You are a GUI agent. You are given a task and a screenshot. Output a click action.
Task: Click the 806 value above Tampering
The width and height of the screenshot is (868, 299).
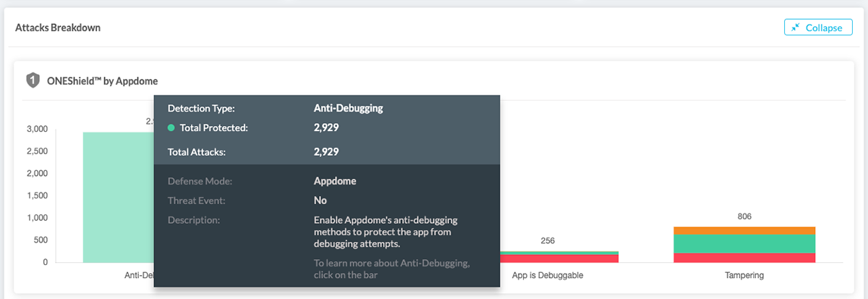coord(744,216)
